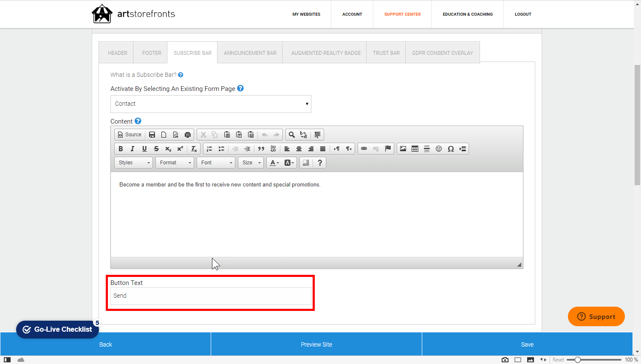Insert an image into the content
This screenshot has width=641, height=364.
(403, 149)
